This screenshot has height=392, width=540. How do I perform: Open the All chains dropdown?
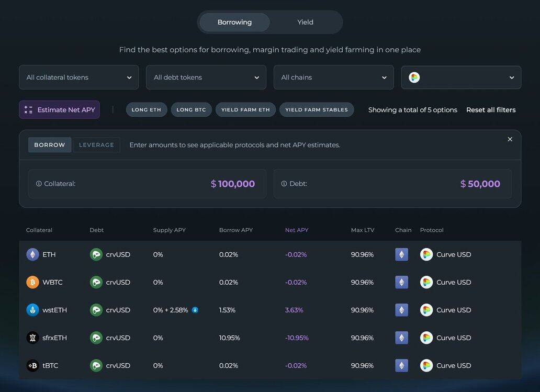(333, 77)
